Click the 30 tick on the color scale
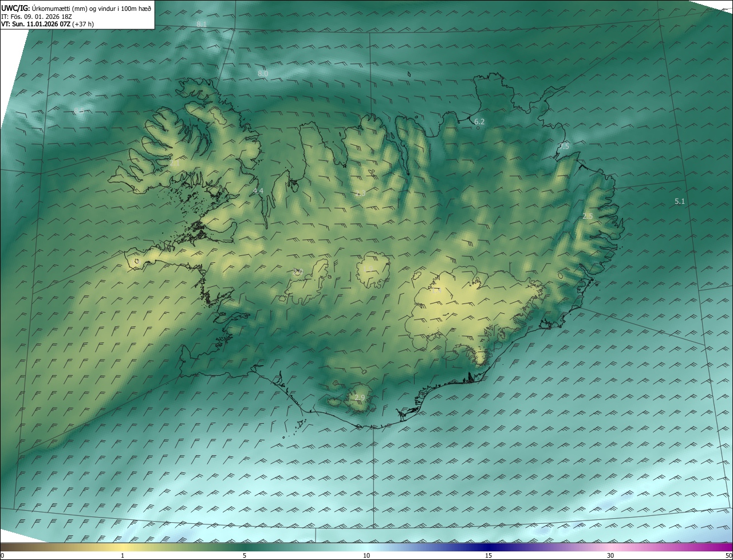This screenshot has height=560, width=733. point(610,555)
